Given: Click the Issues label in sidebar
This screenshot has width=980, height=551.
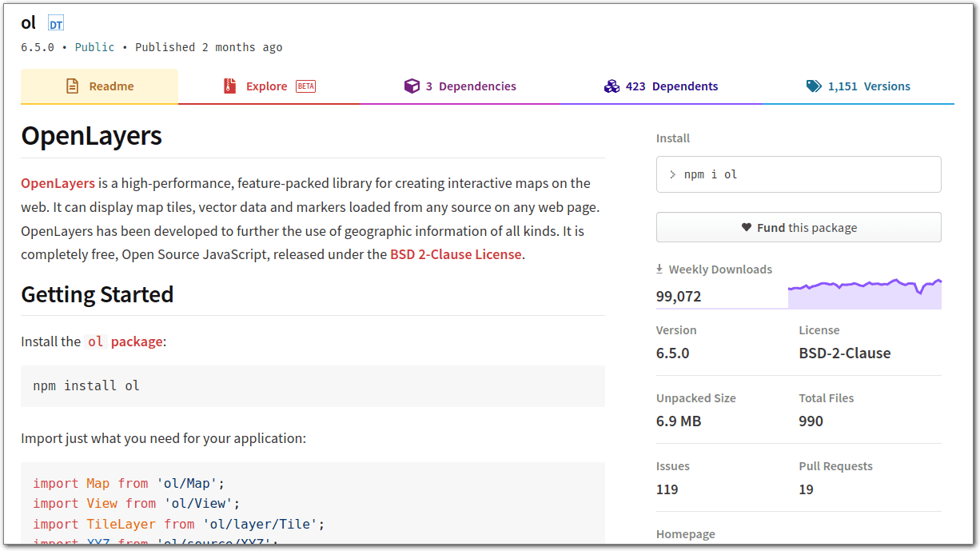Looking at the screenshot, I should [672, 466].
